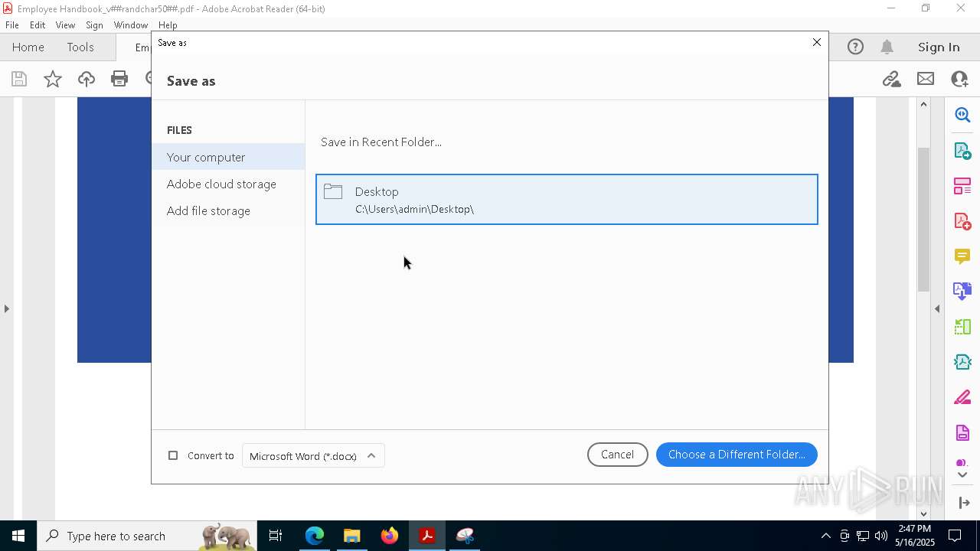Open notifications bell icon

tap(887, 47)
